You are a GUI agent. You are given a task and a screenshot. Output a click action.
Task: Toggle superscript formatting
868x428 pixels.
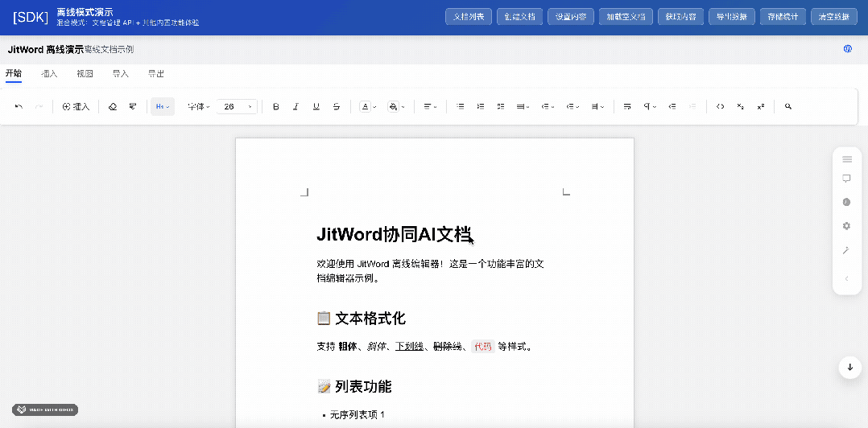coord(761,107)
